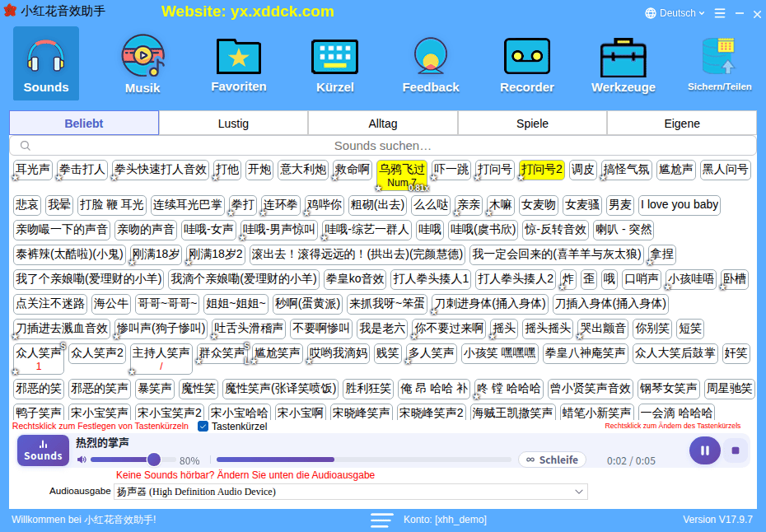Click the hamburger menu icon in title bar
The height and width of the screenshot is (532, 766).
pos(720,13)
